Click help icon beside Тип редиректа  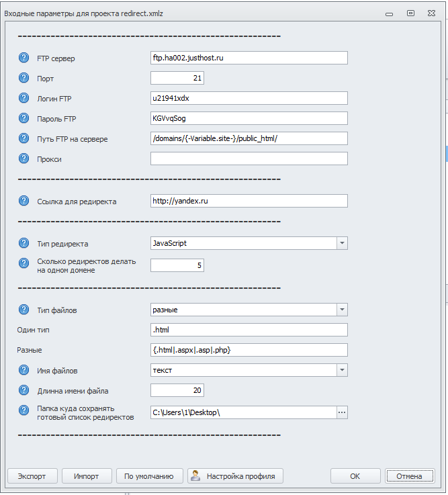[x=24, y=243]
